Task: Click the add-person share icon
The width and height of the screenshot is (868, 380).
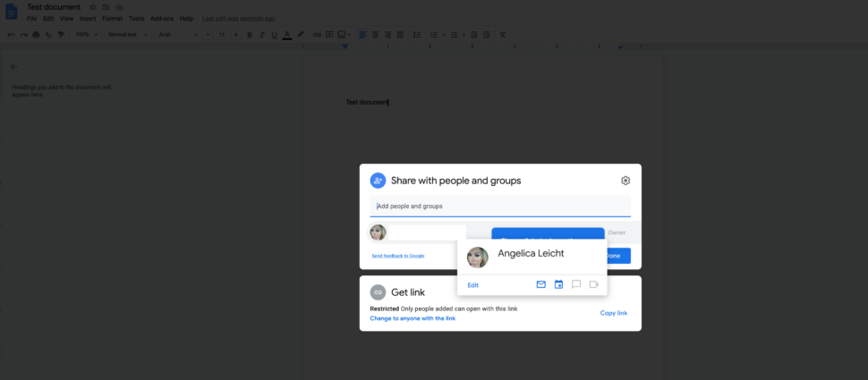Action: pos(378,181)
